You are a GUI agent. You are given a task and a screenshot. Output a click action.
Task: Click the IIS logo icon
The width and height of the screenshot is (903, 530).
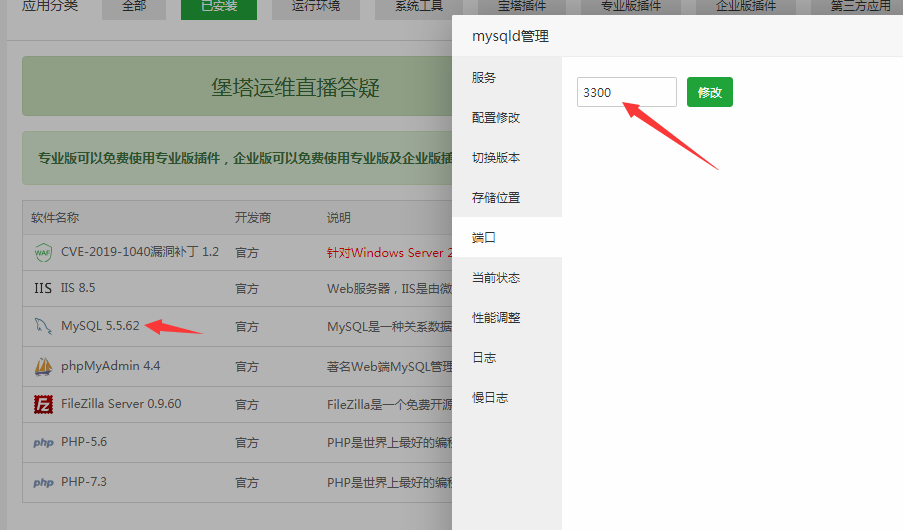43,288
